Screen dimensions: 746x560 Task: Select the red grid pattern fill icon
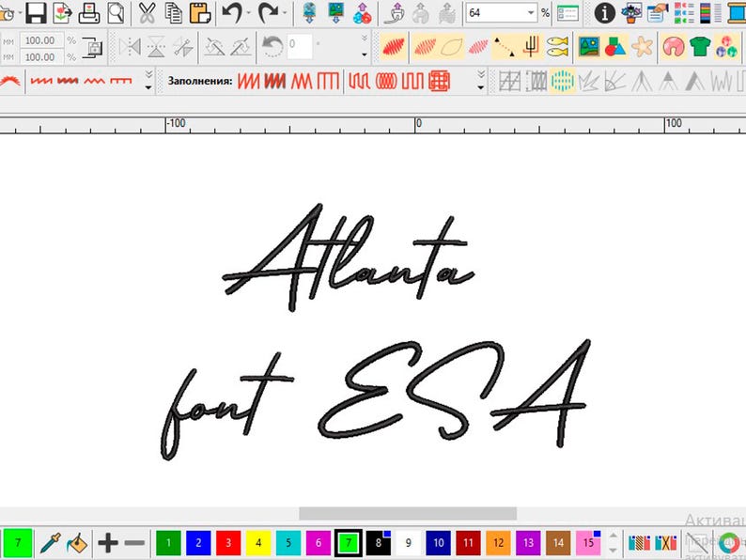coord(439,81)
